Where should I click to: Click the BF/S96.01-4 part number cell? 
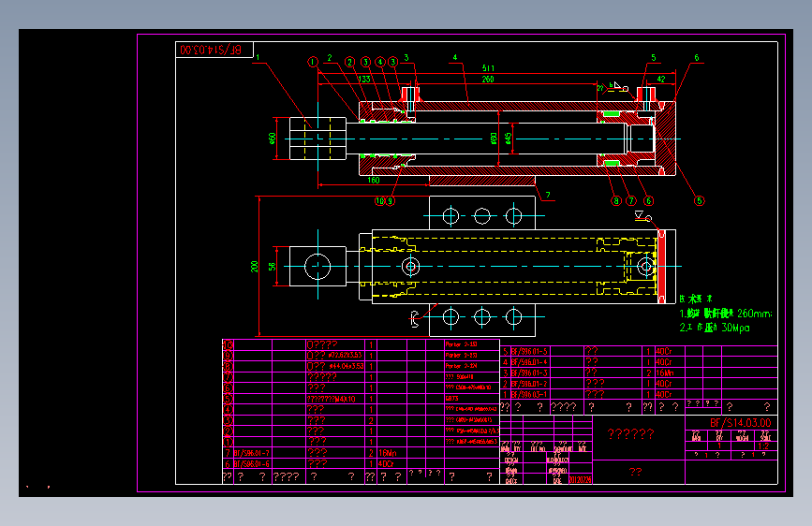(529, 362)
